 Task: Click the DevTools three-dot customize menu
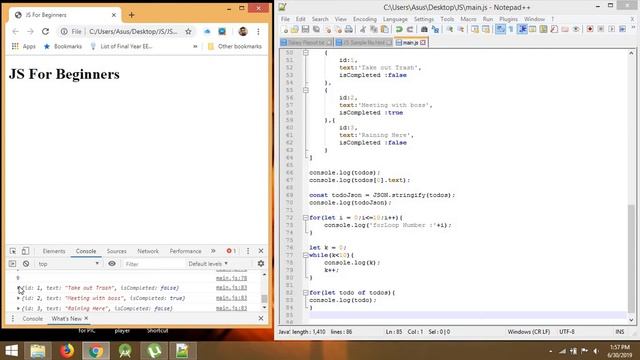[x=248, y=251]
